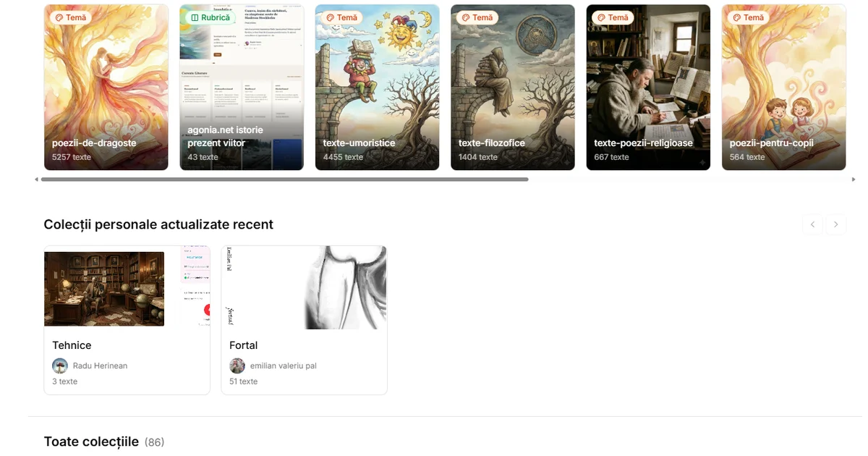
Task: Open the poezii-de-dragoste collection card
Action: [106, 88]
